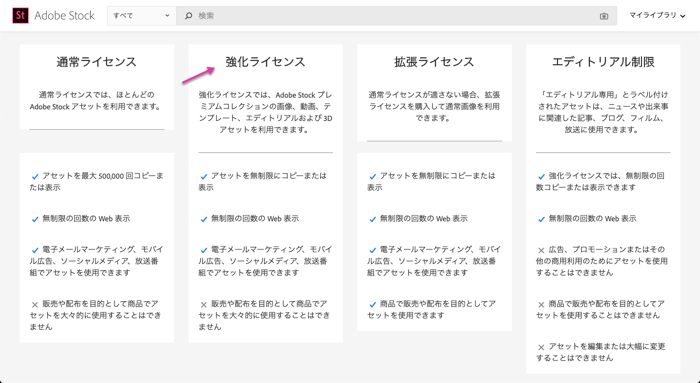Click アセットを編集または大幅に変更 restriction text
This screenshot has width=700, height=383.
601,352
